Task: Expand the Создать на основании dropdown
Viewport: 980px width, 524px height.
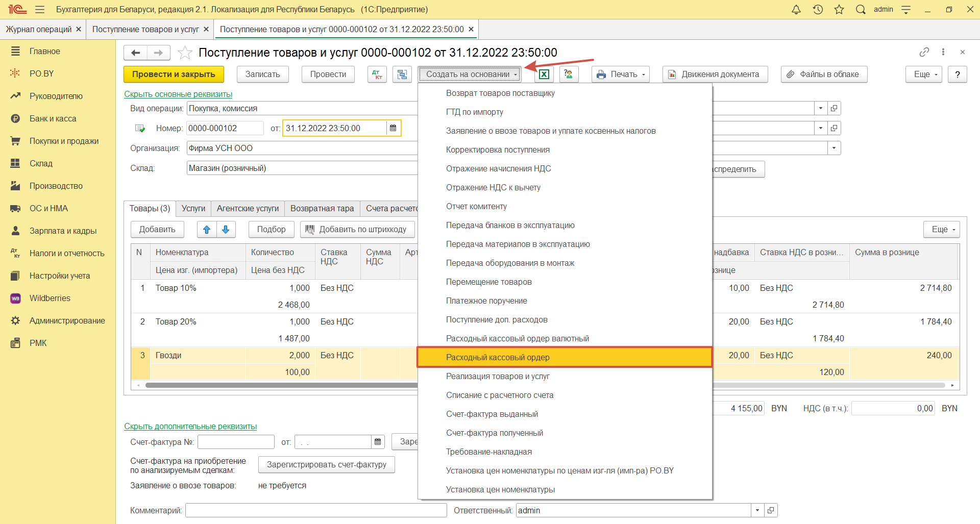Action: tap(470, 74)
